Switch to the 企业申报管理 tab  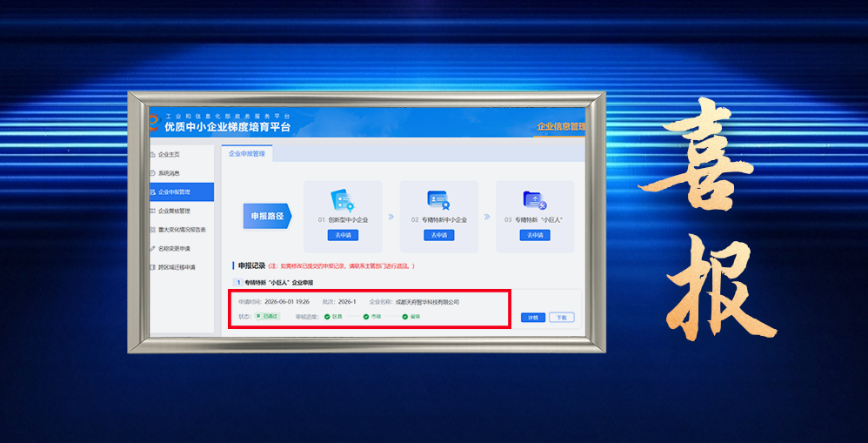click(x=247, y=153)
